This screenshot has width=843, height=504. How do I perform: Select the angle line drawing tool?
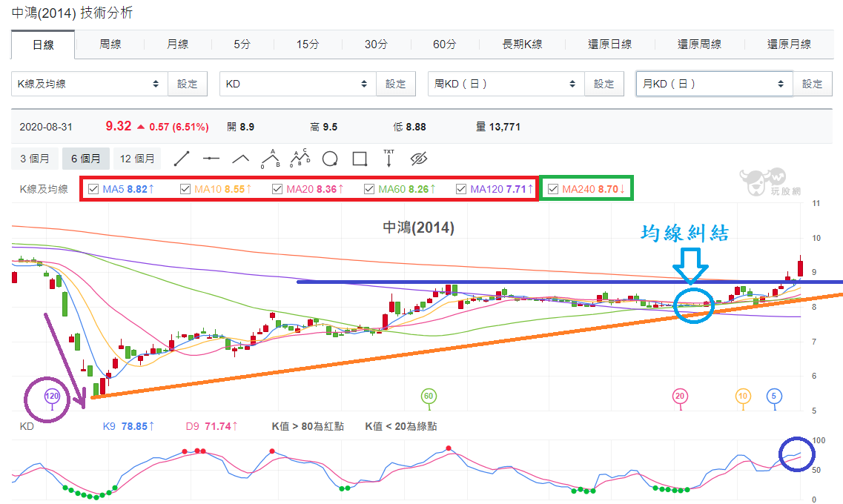[240, 159]
